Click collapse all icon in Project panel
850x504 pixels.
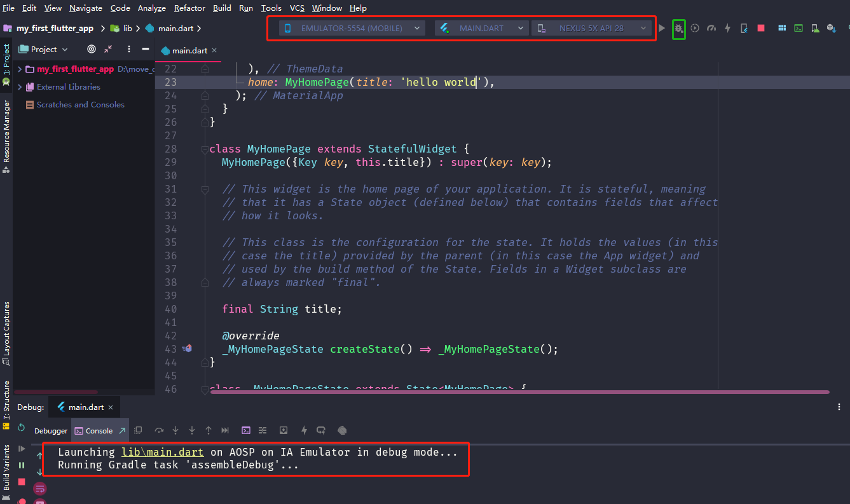(108, 49)
